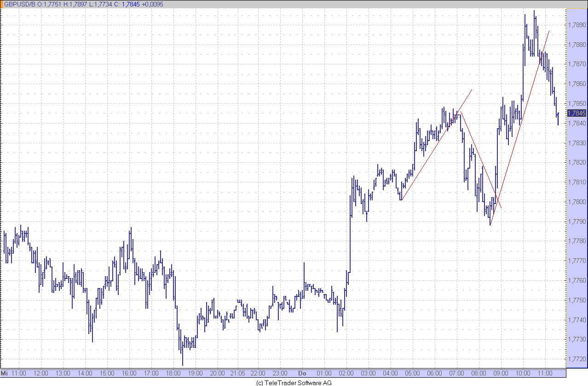This screenshot has height=386, width=588.
Task: Click the 05:00 time axis label
Action: (413, 373)
